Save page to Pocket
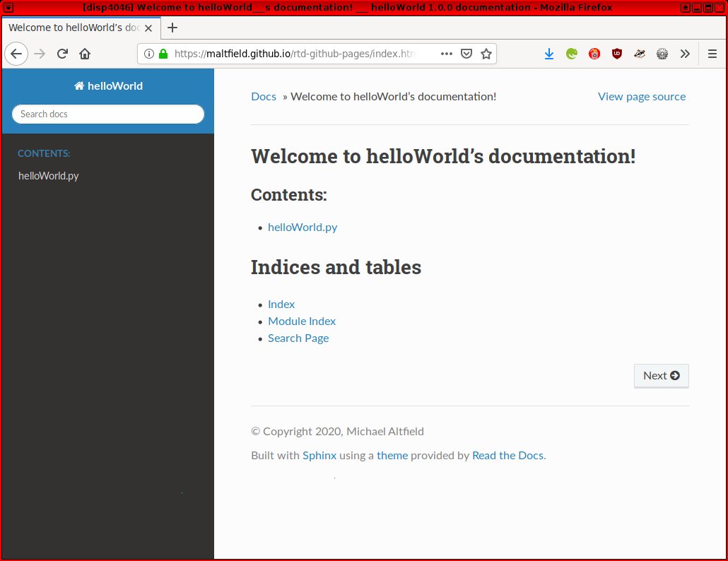Viewport: 728px width, 561px height. [466, 54]
